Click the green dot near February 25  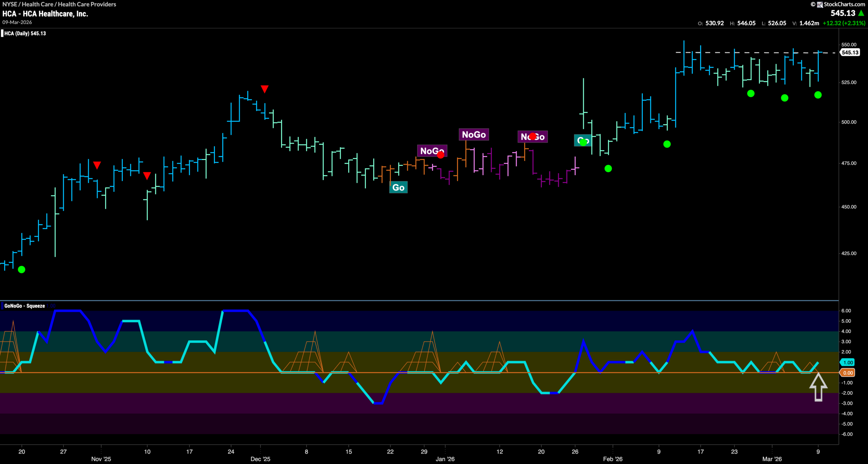click(x=751, y=93)
